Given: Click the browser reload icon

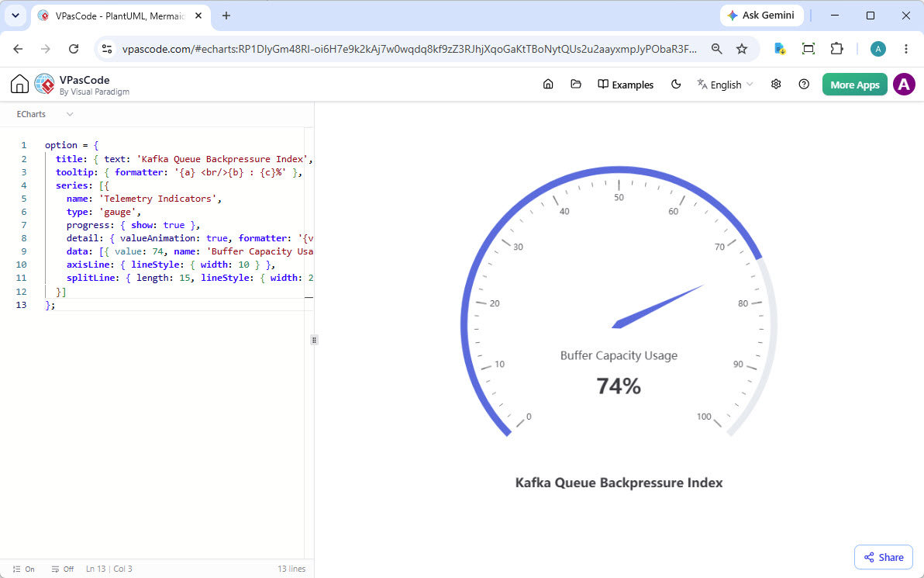Looking at the screenshot, I should click(x=74, y=49).
